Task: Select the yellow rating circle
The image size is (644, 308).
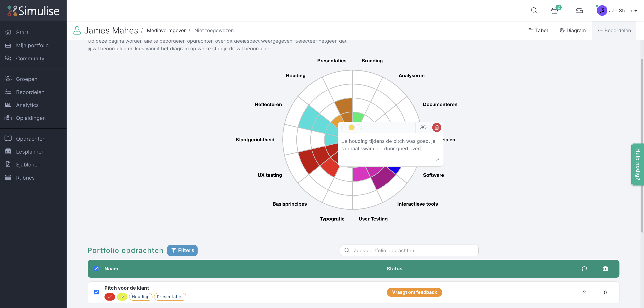Action: tap(352, 128)
